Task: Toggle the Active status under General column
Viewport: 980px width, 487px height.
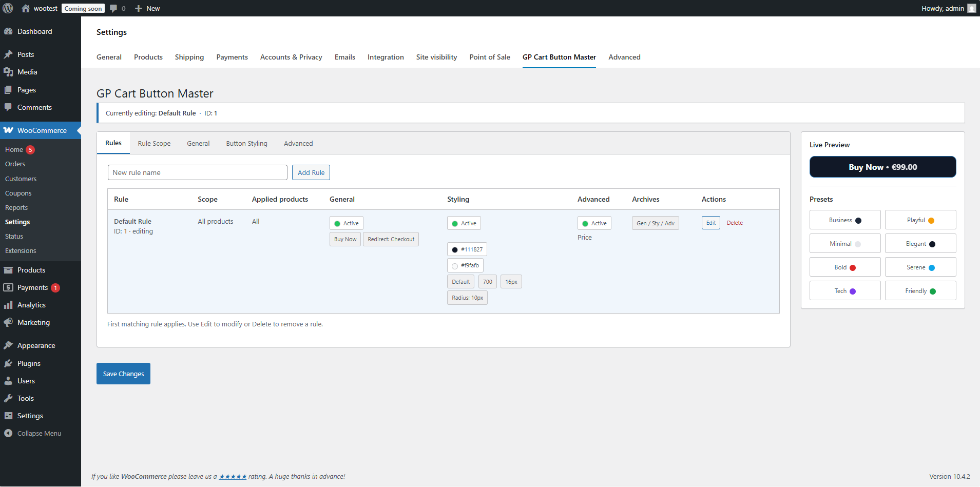Action: tap(347, 223)
